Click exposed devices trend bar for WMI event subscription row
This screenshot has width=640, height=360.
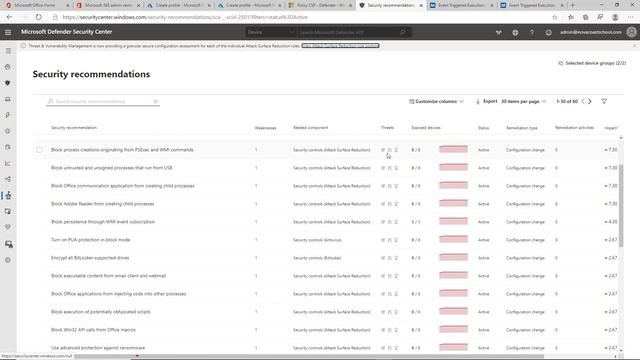453,221
